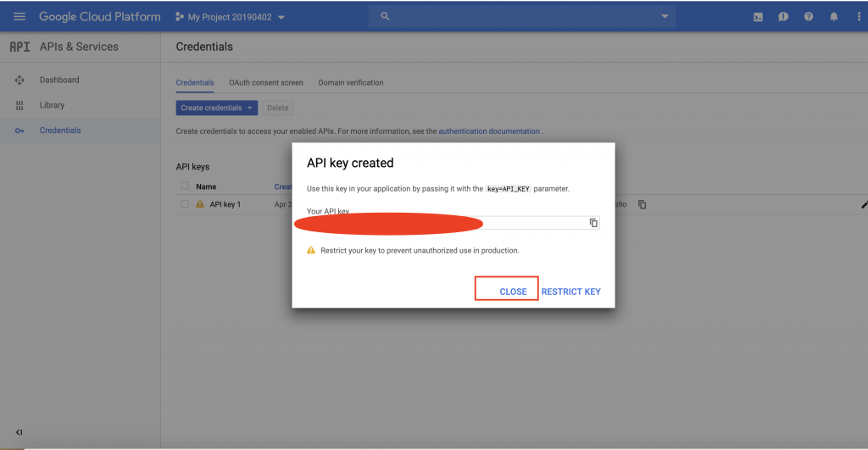Image resolution: width=868 pixels, height=450 pixels.
Task: Switch to the Credentials tab
Action: pyautogui.click(x=195, y=82)
